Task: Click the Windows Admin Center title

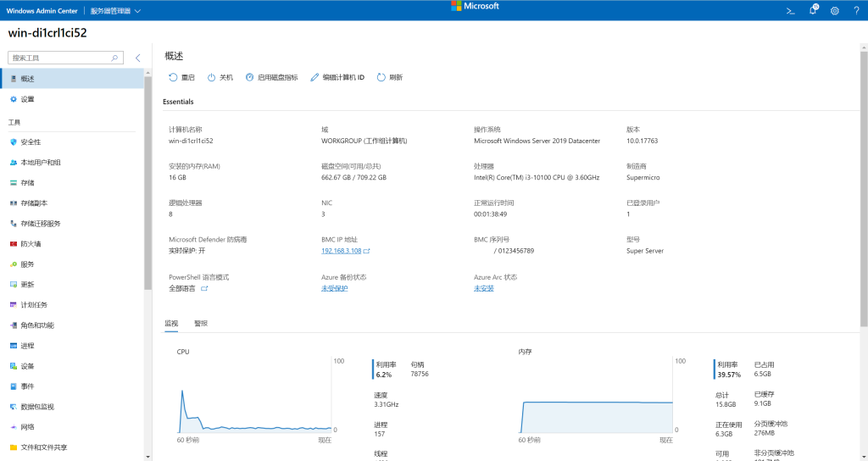Action: pos(42,10)
